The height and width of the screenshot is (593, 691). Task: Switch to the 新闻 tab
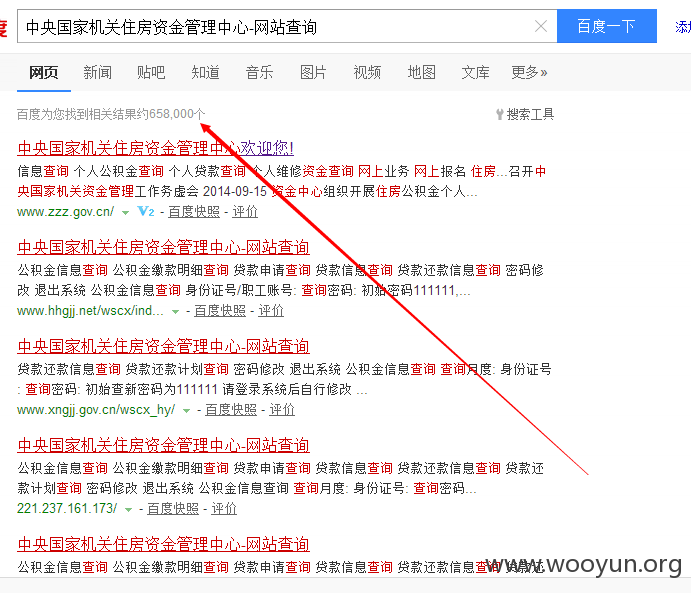pos(97,72)
